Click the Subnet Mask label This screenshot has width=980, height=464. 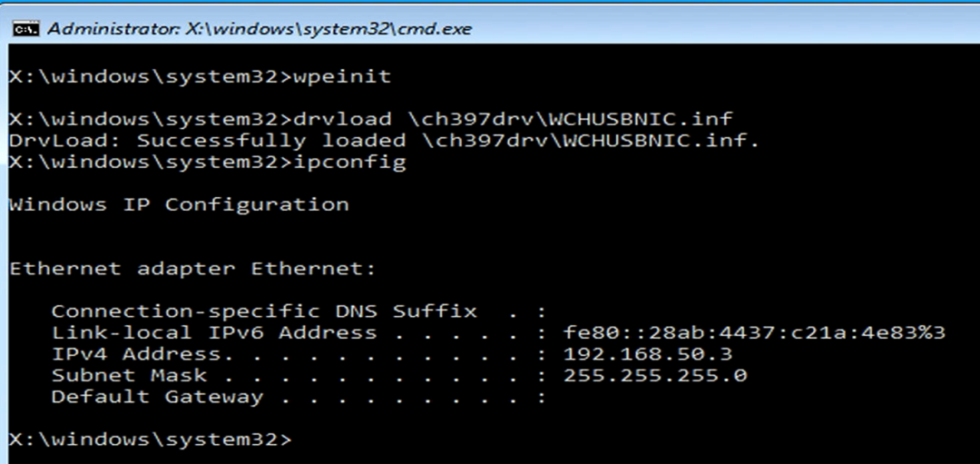[x=129, y=375]
